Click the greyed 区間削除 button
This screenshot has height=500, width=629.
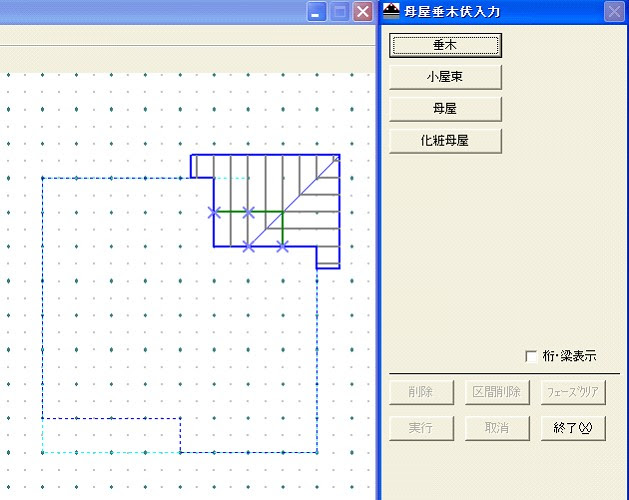coord(497,392)
